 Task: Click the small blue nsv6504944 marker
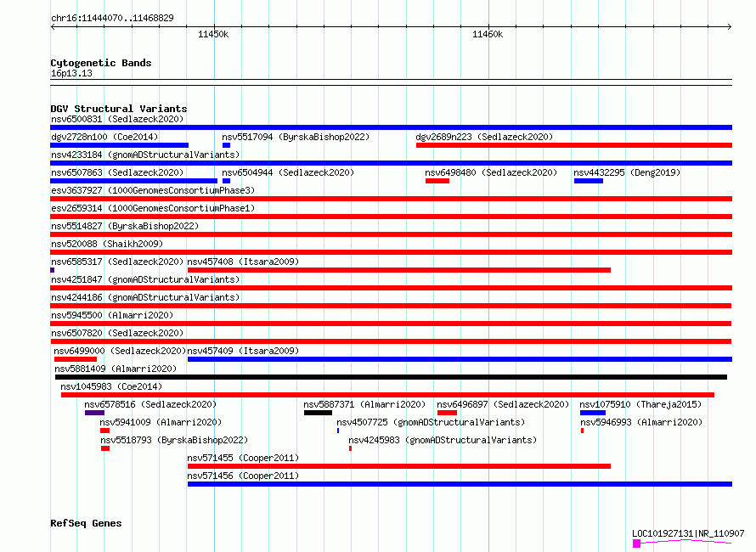[226, 181]
